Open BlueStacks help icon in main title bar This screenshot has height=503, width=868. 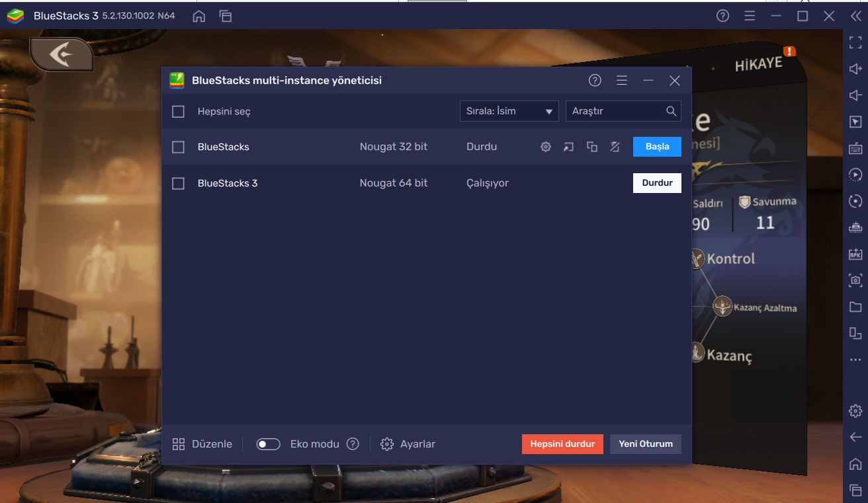tap(722, 16)
